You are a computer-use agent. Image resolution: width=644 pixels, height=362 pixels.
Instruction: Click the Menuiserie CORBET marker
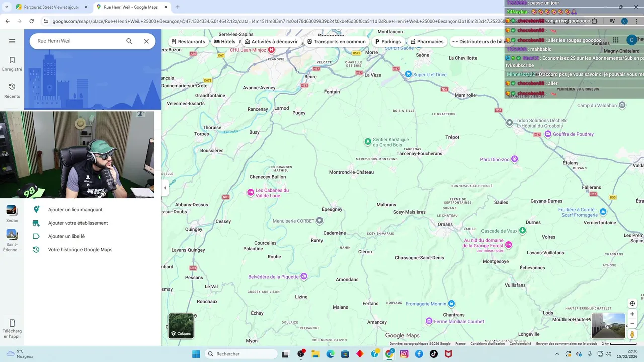pyautogui.click(x=319, y=221)
